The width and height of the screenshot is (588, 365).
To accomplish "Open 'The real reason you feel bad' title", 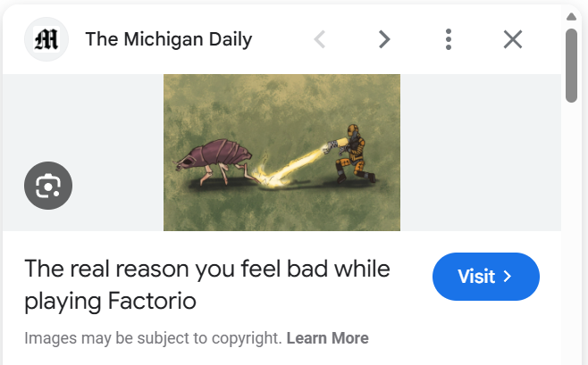I will pyautogui.click(x=207, y=285).
